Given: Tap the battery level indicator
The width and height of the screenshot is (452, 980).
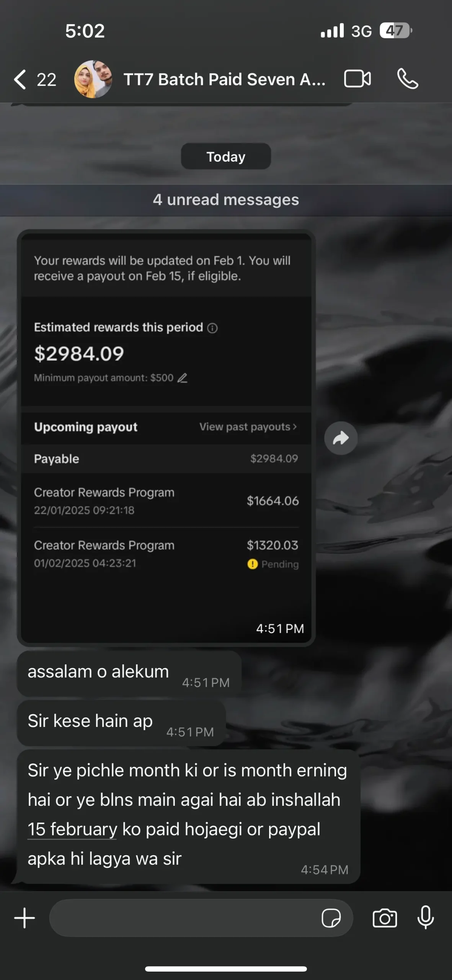Looking at the screenshot, I should (395, 30).
